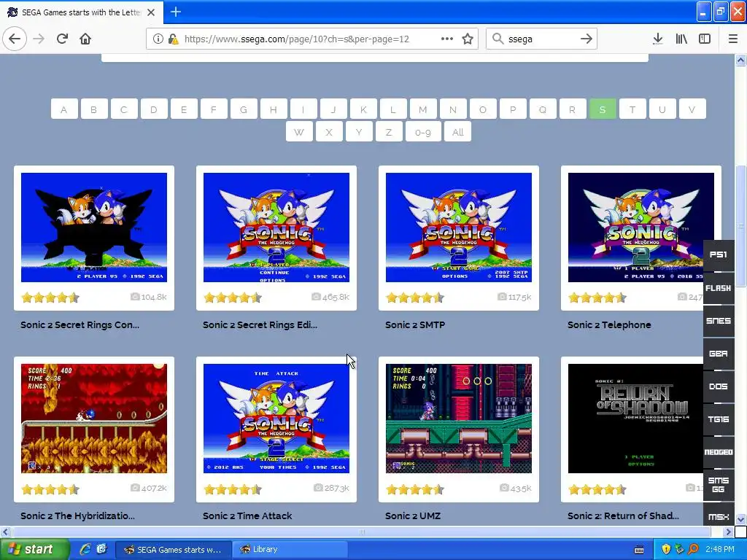Open the Sonic 2 Time Attack title link
The width and height of the screenshot is (747, 560).
point(247,516)
